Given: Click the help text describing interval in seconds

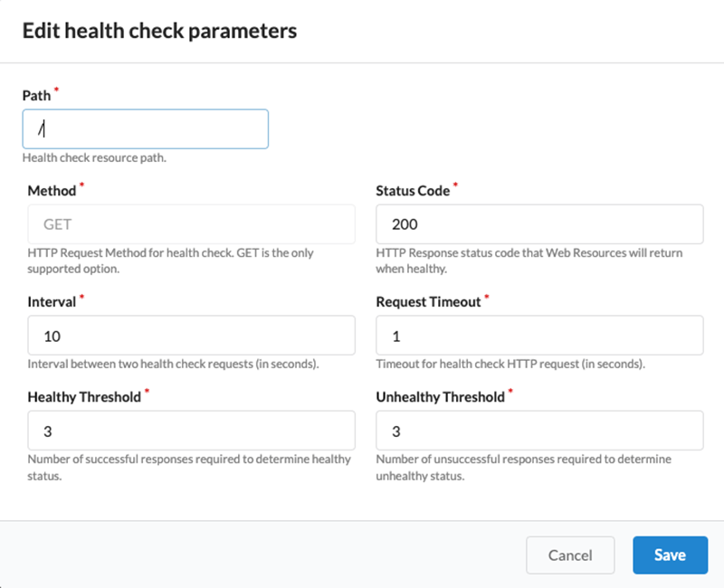Looking at the screenshot, I should [x=172, y=365].
